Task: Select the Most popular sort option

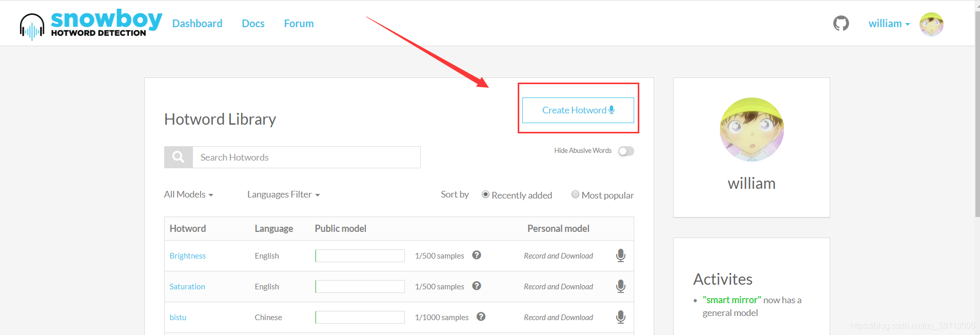Action: 575,194
